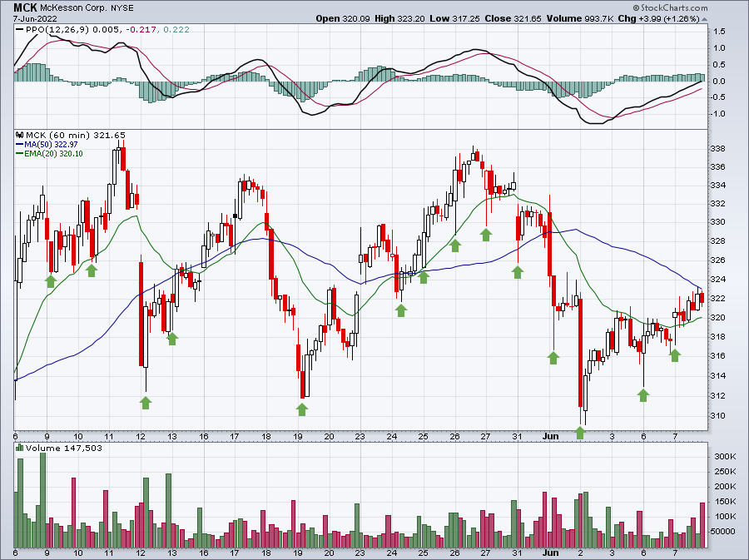The height and width of the screenshot is (560, 749).
Task: Click the green 0.222 PPO histogram value
Action: (176, 30)
